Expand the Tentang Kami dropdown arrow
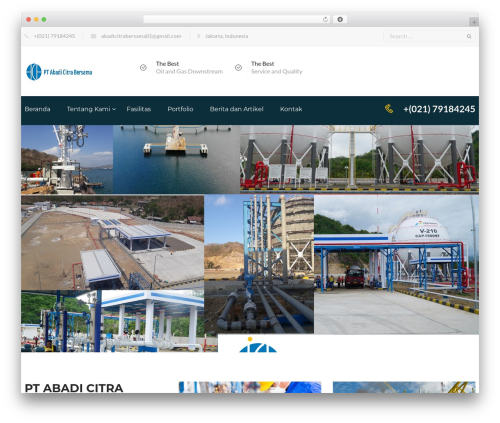Viewport: 500px width, 423px height. tap(114, 109)
